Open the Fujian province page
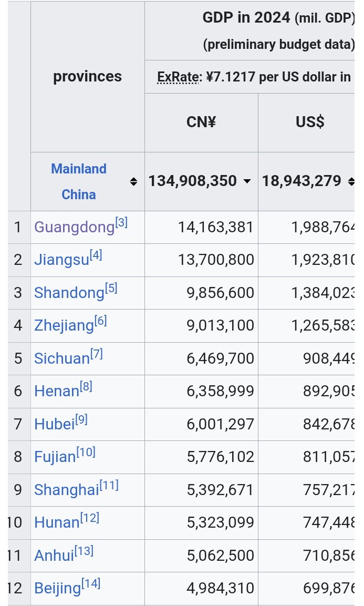This screenshot has width=364, height=606. pos(55,457)
